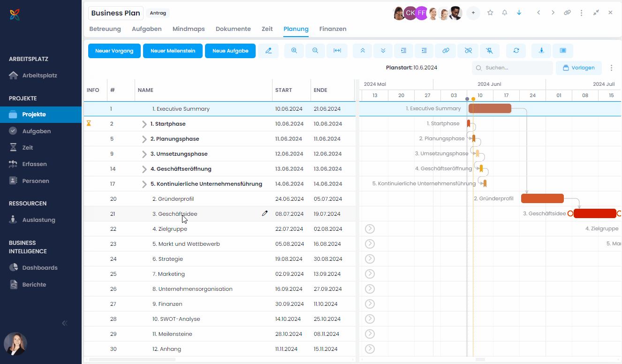This screenshot has width=622, height=364.
Task: Go to previous project arrow
Action: coord(539,13)
